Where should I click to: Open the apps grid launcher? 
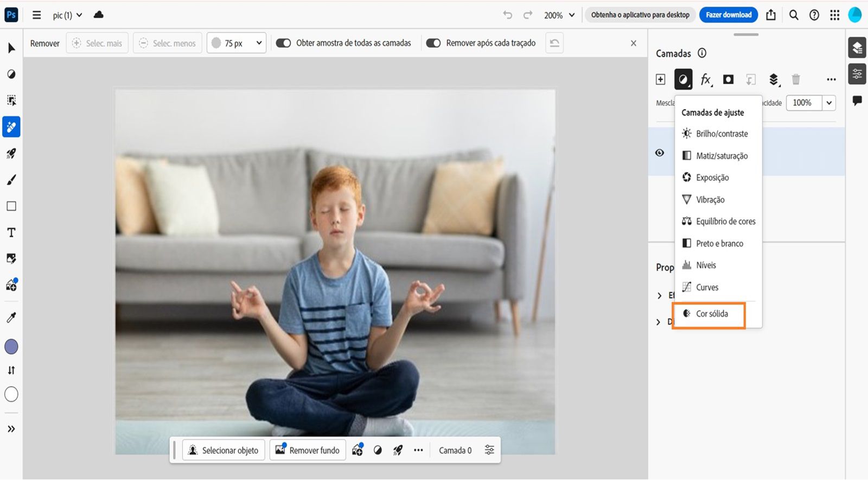(x=835, y=15)
